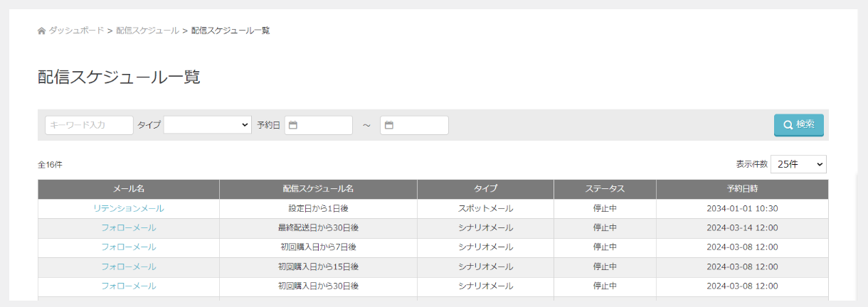Open フォローメール link for 初回購入日から7日後
The image size is (868, 307).
(129, 247)
